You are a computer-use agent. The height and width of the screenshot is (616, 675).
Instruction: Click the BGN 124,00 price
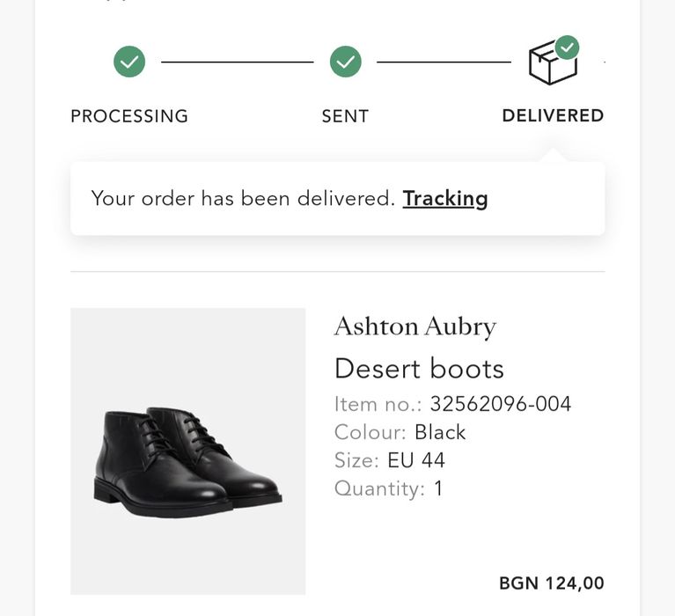point(552,583)
